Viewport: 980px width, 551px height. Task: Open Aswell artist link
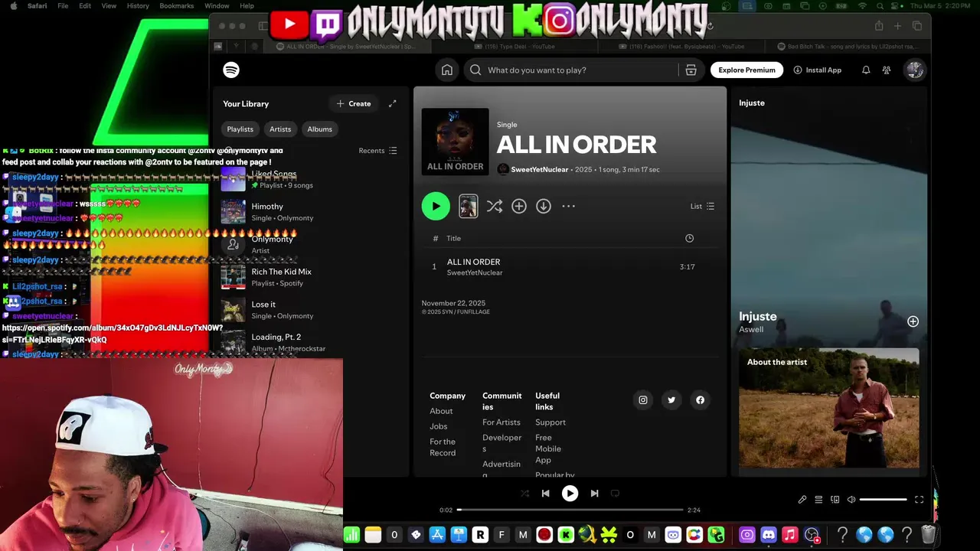coord(751,329)
